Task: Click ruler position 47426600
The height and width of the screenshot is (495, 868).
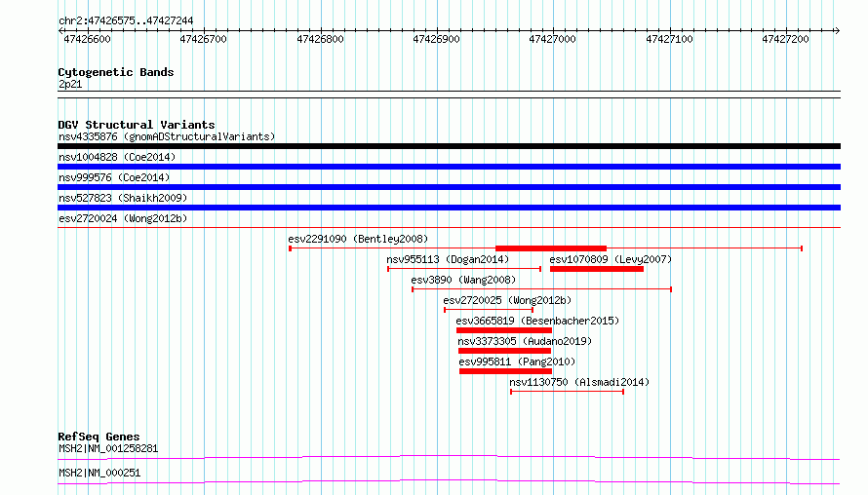Action: 88,39
